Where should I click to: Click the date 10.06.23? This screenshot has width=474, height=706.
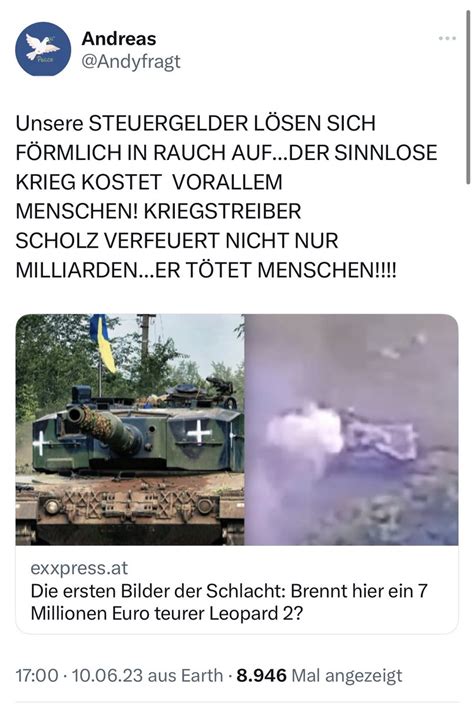point(107,675)
